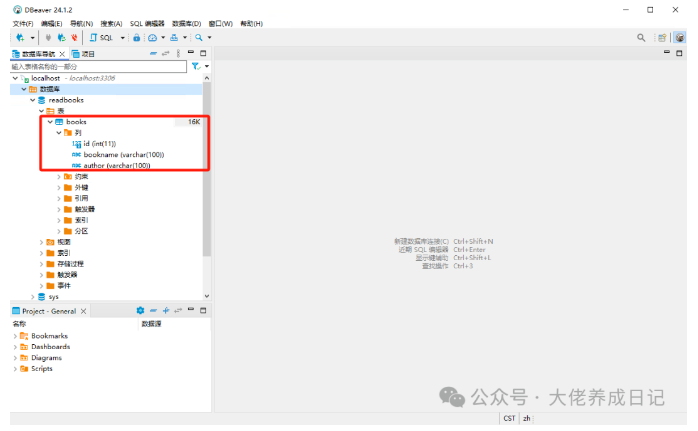Screen dimensions: 698x431
Task: Select the readbooks database
Action: [66, 100]
